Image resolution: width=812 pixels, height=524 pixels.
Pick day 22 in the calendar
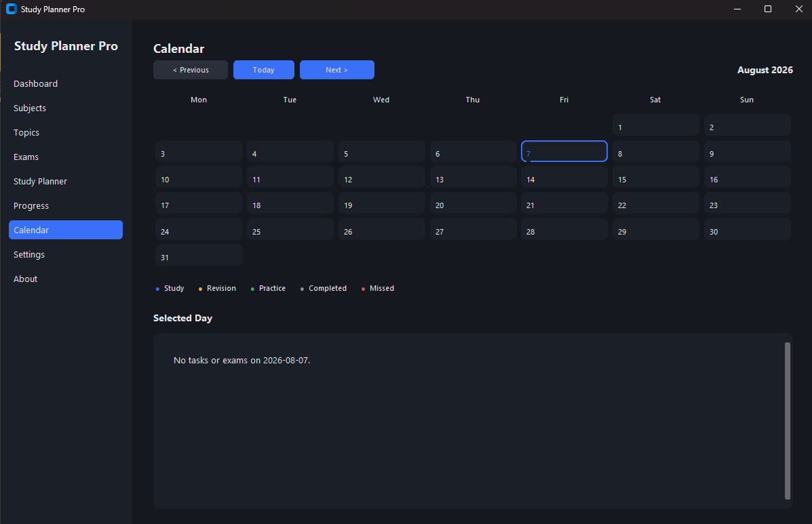point(655,203)
